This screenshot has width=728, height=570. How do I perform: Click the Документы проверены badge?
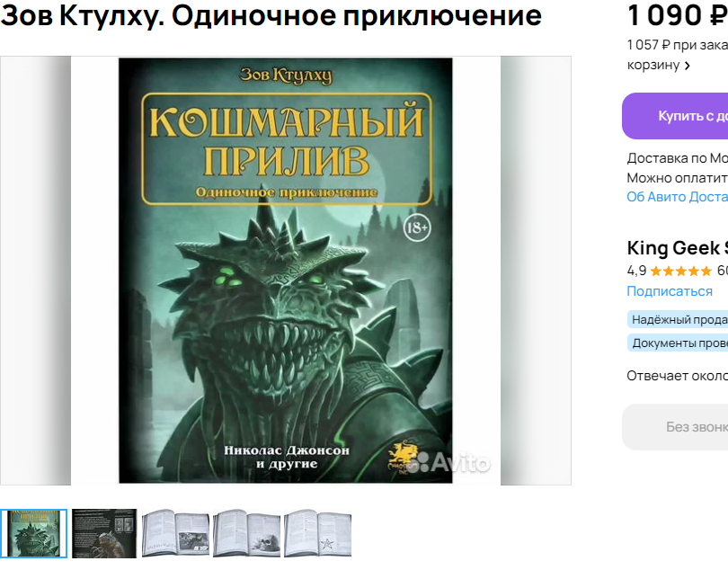pyautogui.click(x=678, y=343)
